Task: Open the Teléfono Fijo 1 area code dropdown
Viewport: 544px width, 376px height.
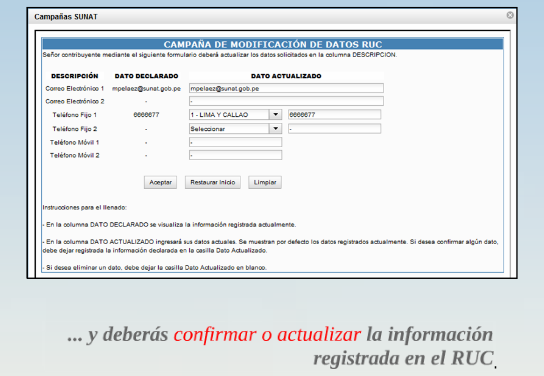Action: 235,115
